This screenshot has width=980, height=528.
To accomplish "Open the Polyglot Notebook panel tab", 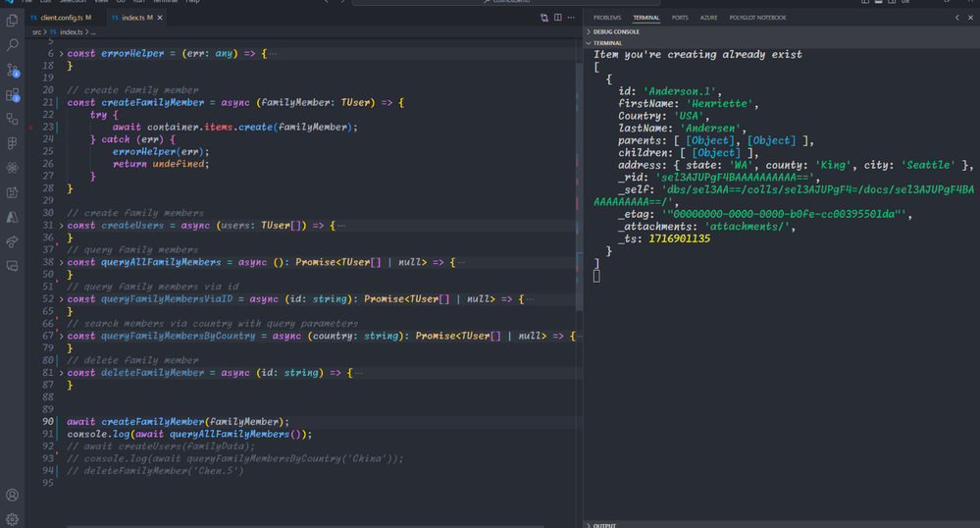I will pos(757,18).
